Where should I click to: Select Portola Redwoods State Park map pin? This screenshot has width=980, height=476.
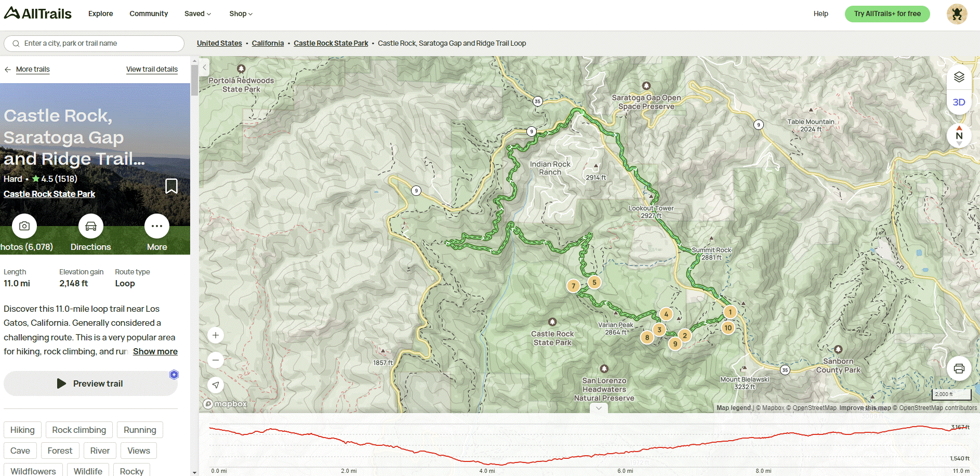241,69
